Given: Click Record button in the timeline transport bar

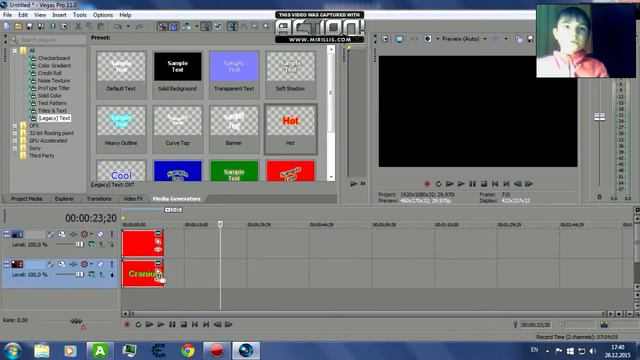Looking at the screenshot, I should [x=127, y=324].
